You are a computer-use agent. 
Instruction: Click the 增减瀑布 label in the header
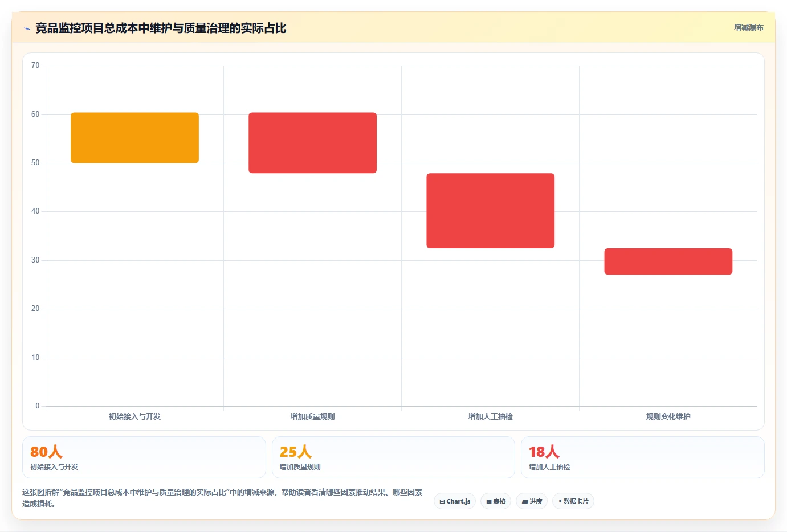point(748,27)
